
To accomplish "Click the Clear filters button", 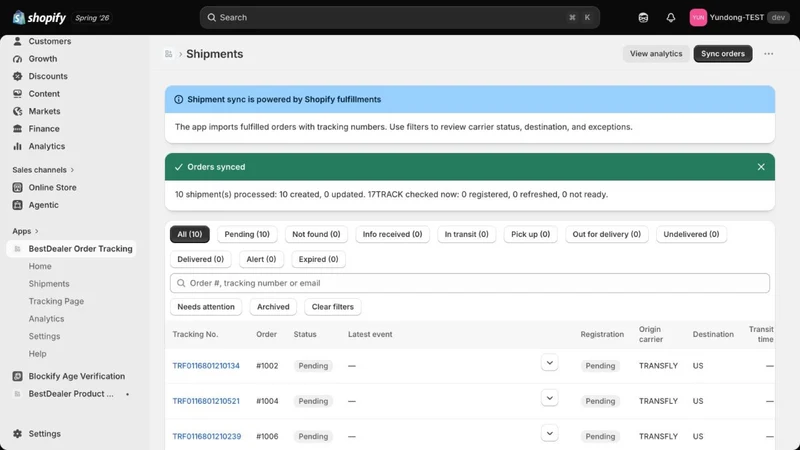I will pos(333,307).
